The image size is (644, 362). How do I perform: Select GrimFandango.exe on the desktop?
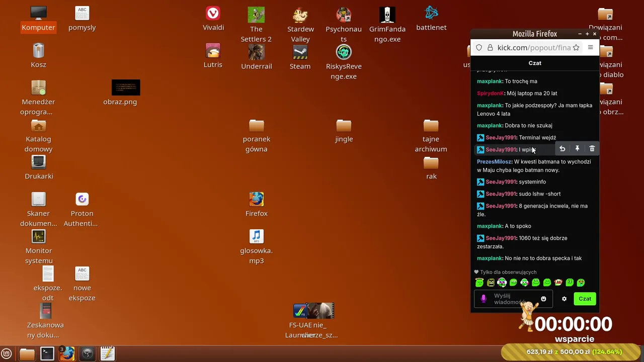(387, 25)
